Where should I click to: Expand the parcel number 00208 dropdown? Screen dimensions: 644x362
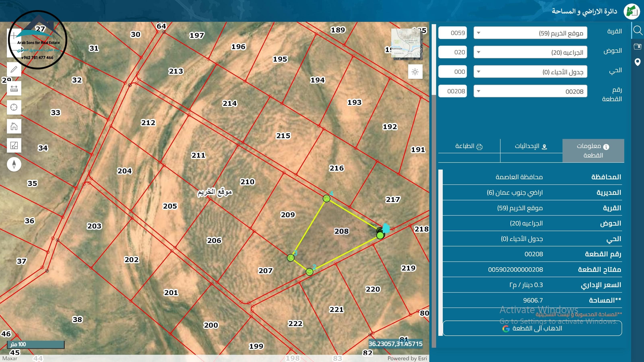pyautogui.click(x=530, y=91)
